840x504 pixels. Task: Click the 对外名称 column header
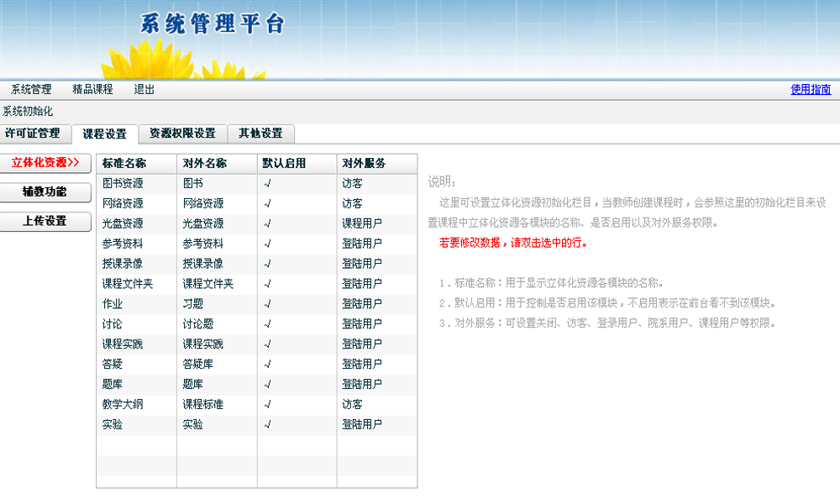click(205, 163)
